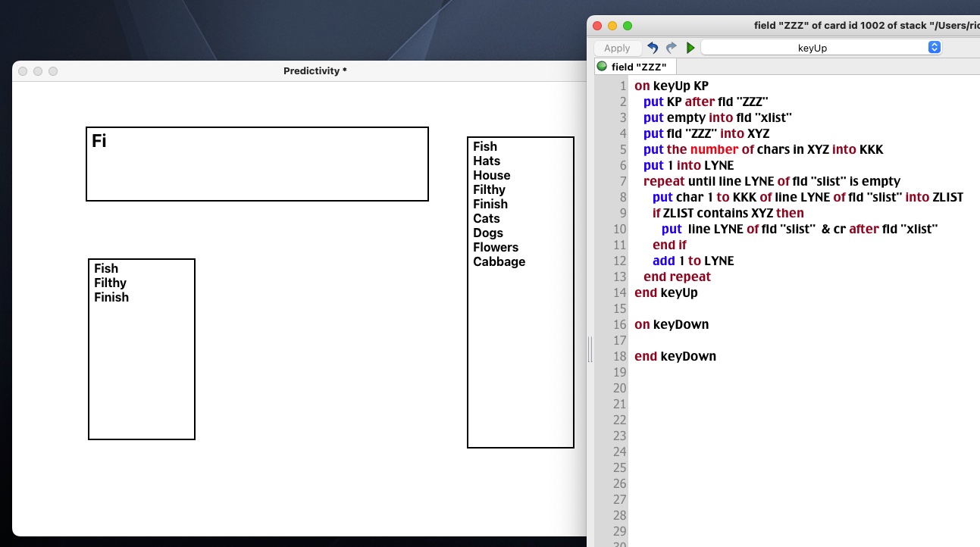Click green compile status dot on tab
The height and width of the screenshot is (547, 980).
click(x=603, y=67)
